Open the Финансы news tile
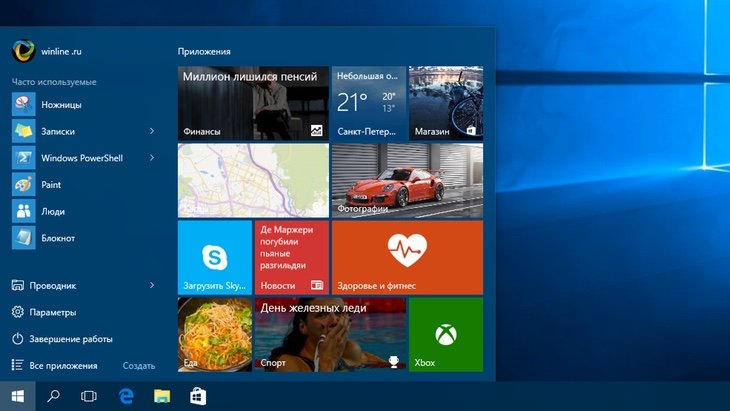 click(253, 103)
